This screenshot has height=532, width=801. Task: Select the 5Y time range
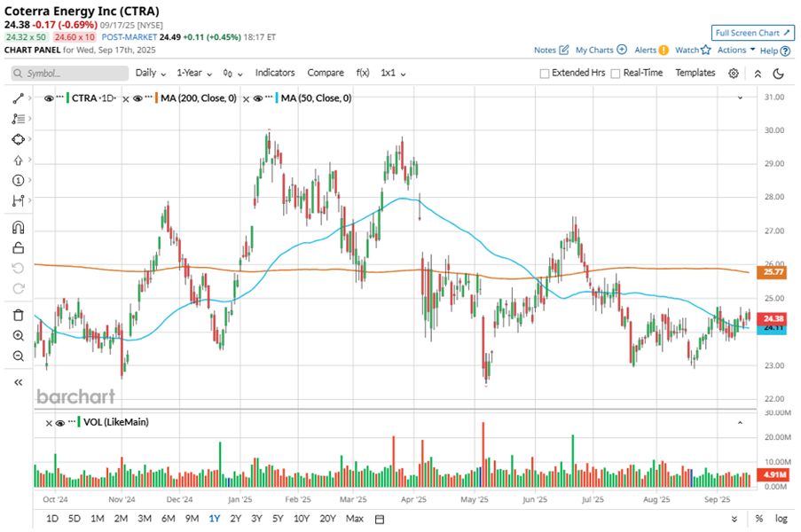[278, 519]
